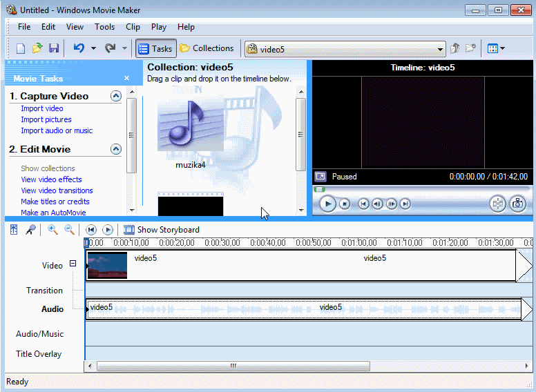536x392 pixels.
Task: Step to next frame in preview
Action: pos(392,204)
